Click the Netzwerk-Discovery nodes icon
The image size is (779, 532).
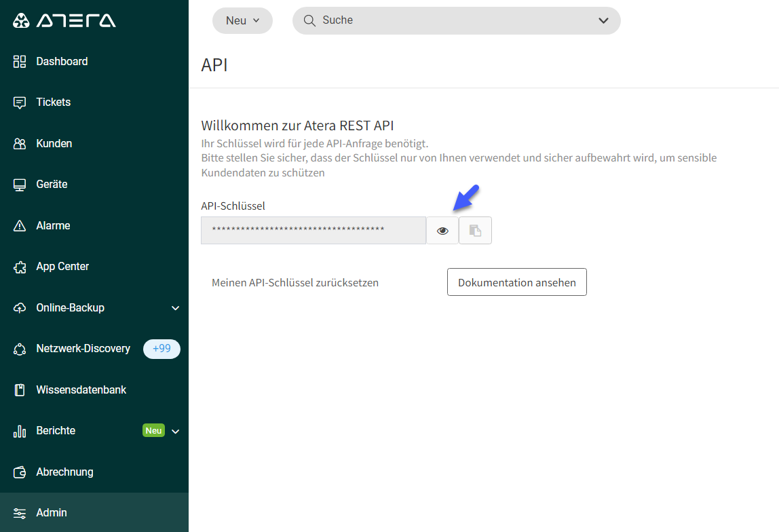[20, 349]
